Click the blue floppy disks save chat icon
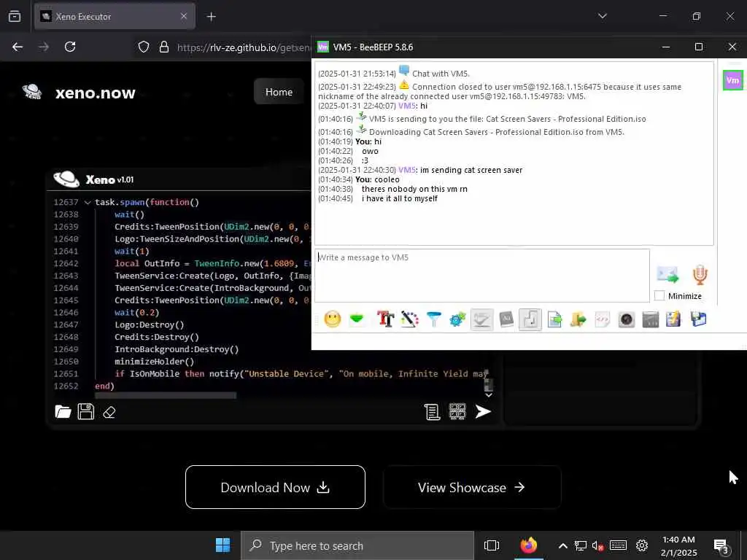 698,319
